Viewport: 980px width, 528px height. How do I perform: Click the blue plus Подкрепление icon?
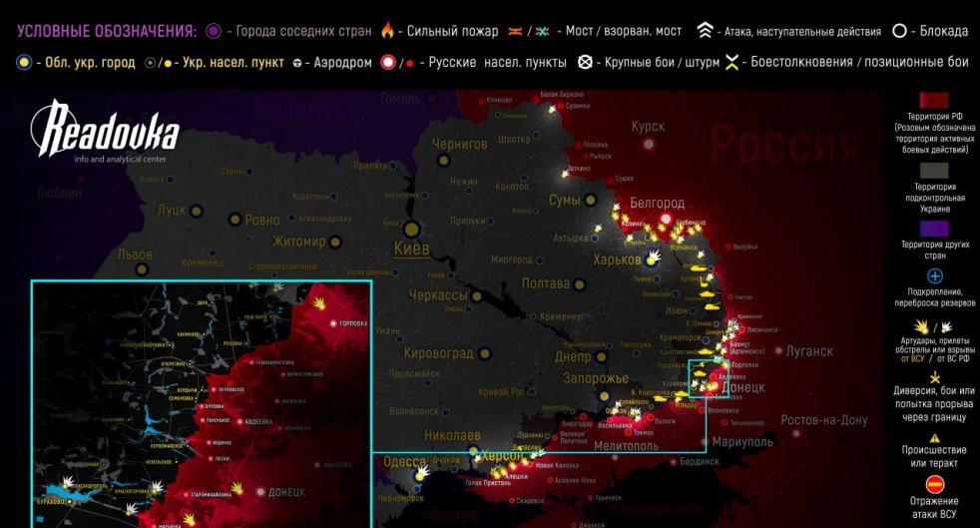pos(934,276)
